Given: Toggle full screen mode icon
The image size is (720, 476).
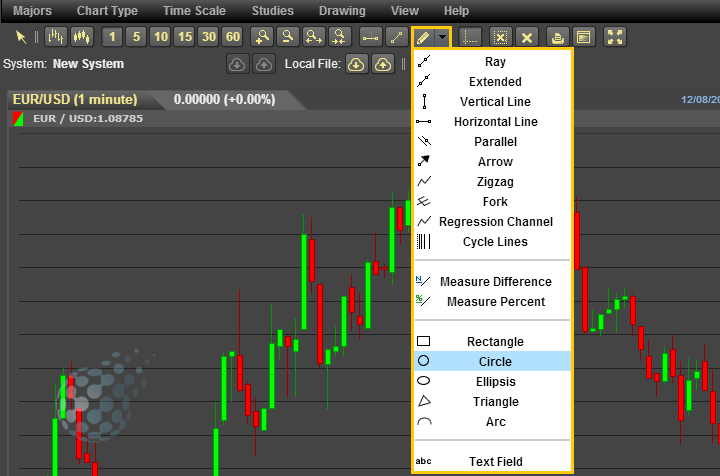Looking at the screenshot, I should pyautogui.click(x=614, y=37).
